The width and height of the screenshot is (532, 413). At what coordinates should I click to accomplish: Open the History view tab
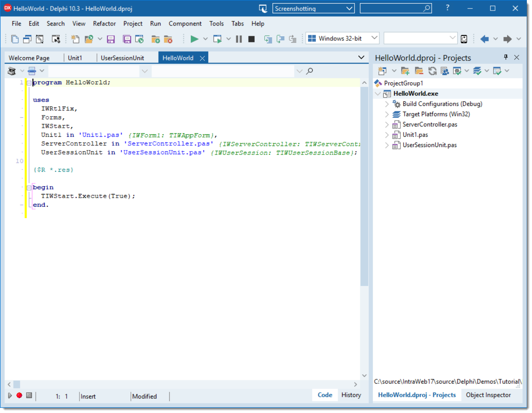click(351, 395)
